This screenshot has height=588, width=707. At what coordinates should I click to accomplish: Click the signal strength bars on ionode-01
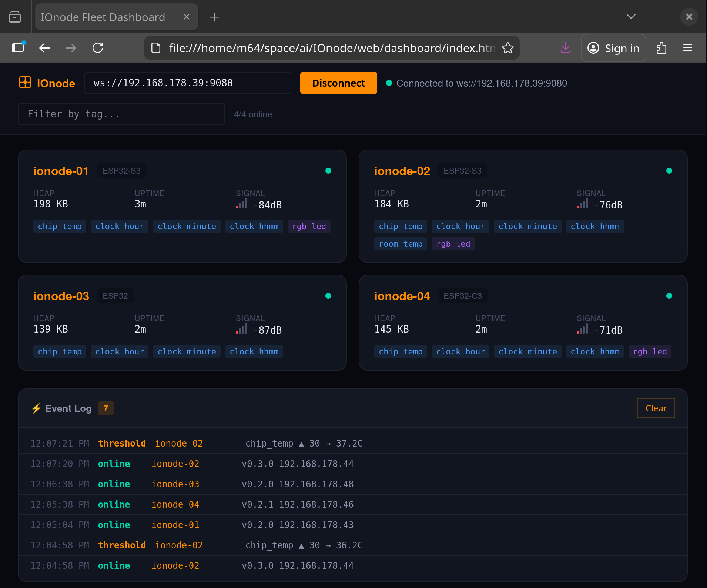pos(241,204)
